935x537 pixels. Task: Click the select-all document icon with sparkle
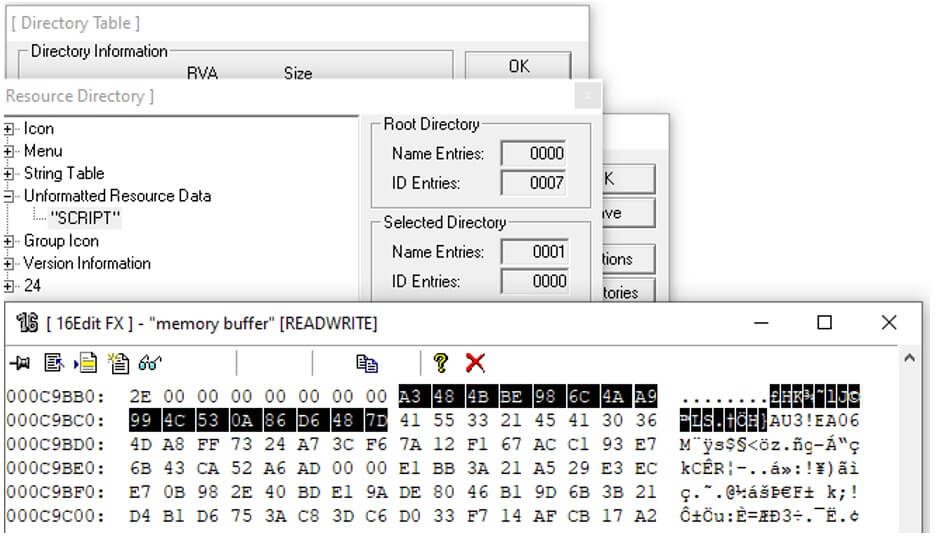(118, 362)
